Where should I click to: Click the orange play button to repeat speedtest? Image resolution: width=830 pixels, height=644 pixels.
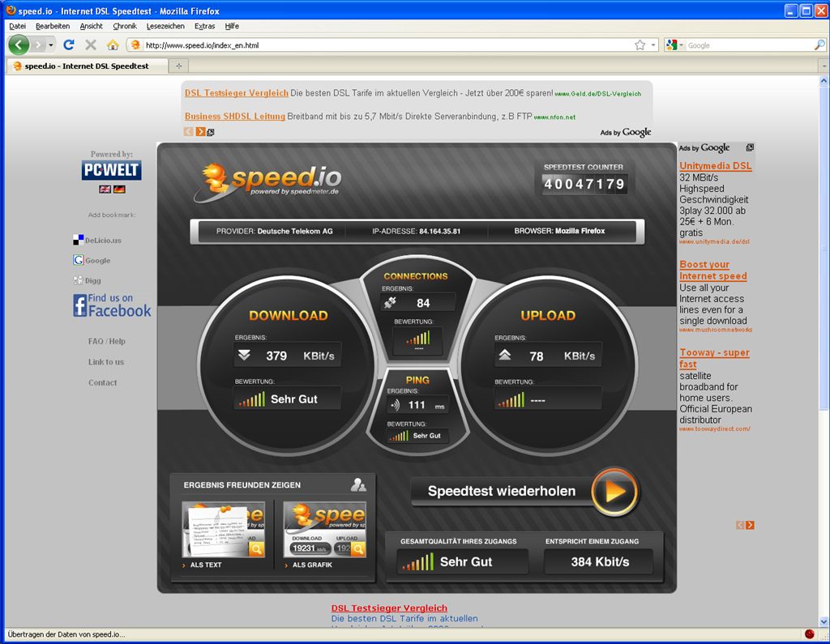coord(614,491)
